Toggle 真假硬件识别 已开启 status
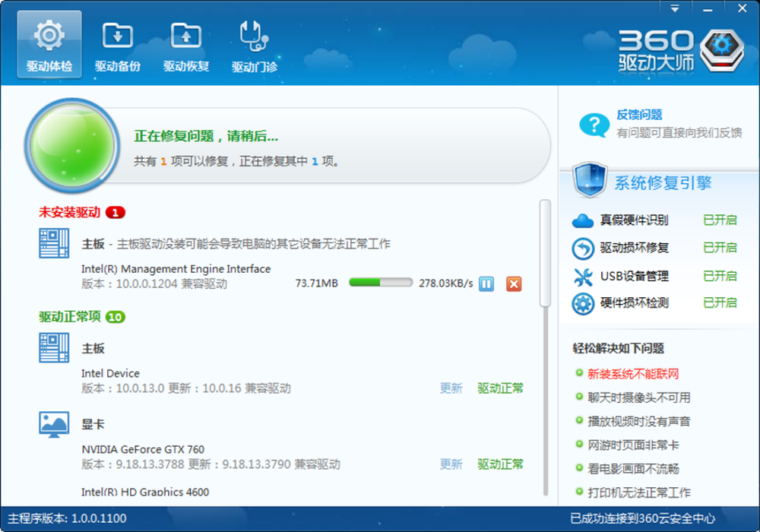The image size is (760, 532). [720, 220]
